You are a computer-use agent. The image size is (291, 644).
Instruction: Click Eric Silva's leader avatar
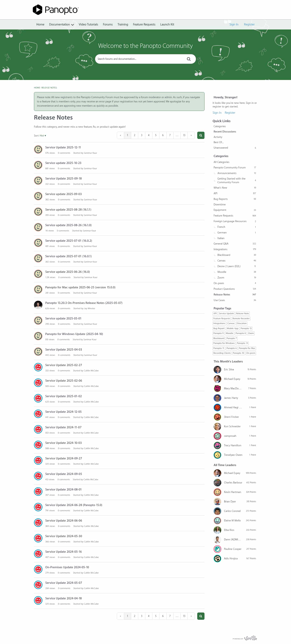click(x=217, y=370)
